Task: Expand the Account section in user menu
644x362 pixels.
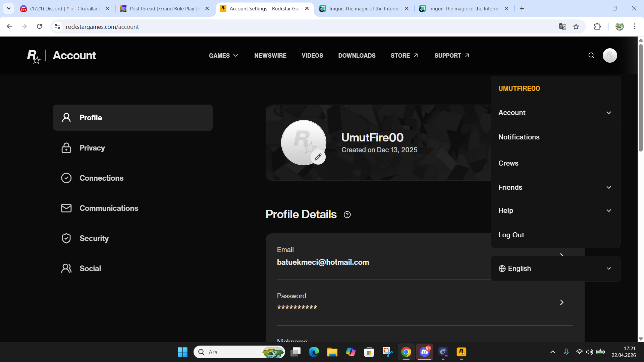Action: point(555,113)
